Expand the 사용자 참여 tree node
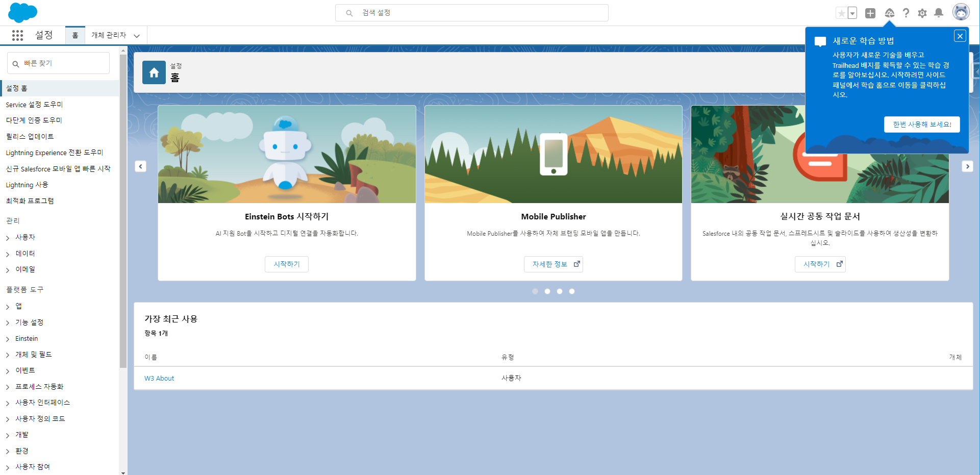Image resolution: width=980 pixels, height=475 pixels. pos(8,467)
